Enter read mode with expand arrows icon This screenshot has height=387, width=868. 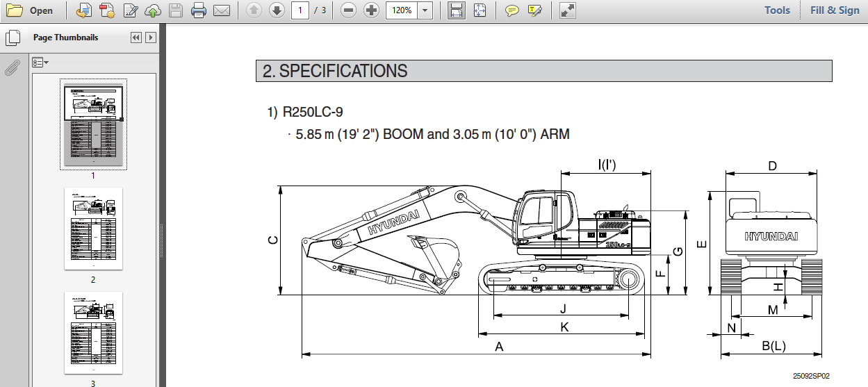[568, 10]
